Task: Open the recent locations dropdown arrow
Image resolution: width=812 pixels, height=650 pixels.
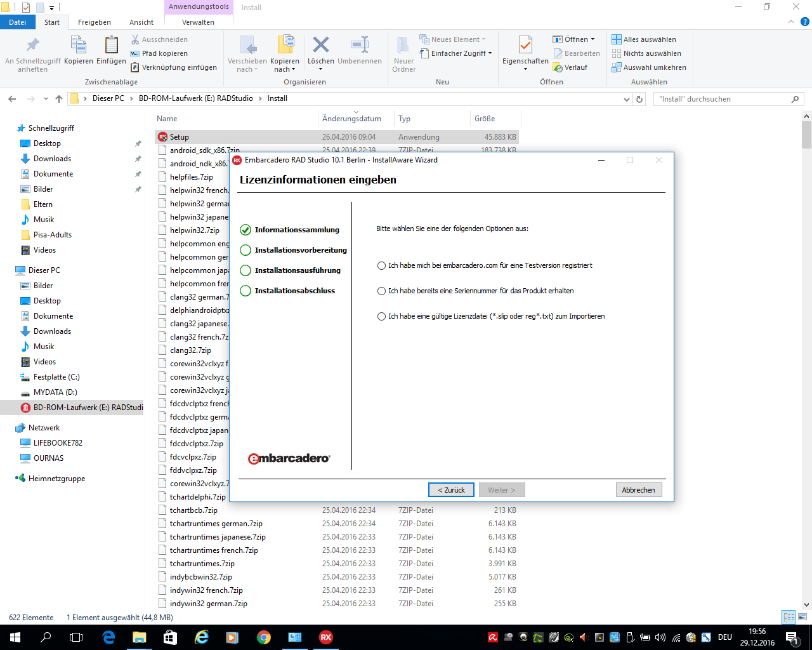Action: click(46, 99)
